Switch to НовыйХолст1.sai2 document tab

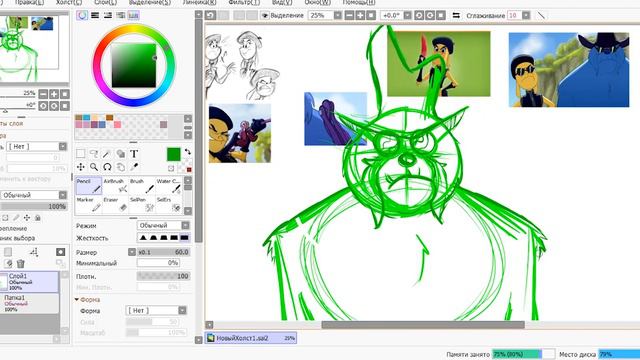click(251, 338)
